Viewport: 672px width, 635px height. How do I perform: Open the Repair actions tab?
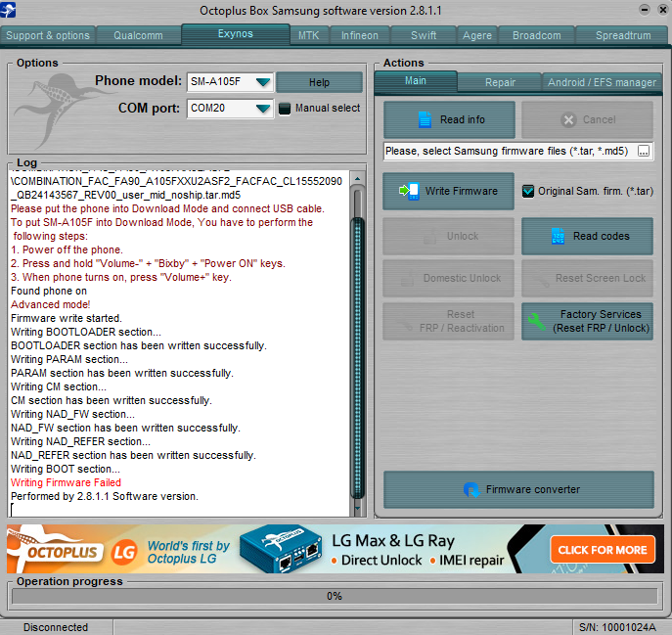[x=500, y=82]
